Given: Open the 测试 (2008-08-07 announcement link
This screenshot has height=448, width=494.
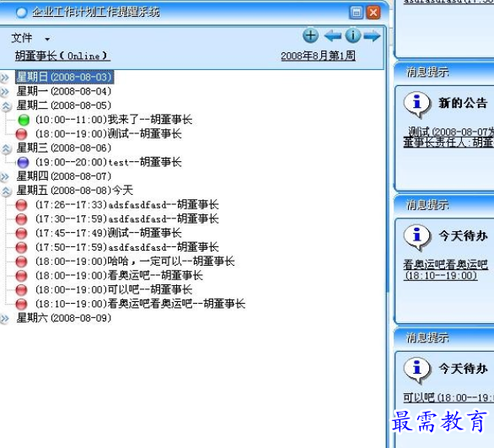Looking at the screenshot, I should pos(448,138).
